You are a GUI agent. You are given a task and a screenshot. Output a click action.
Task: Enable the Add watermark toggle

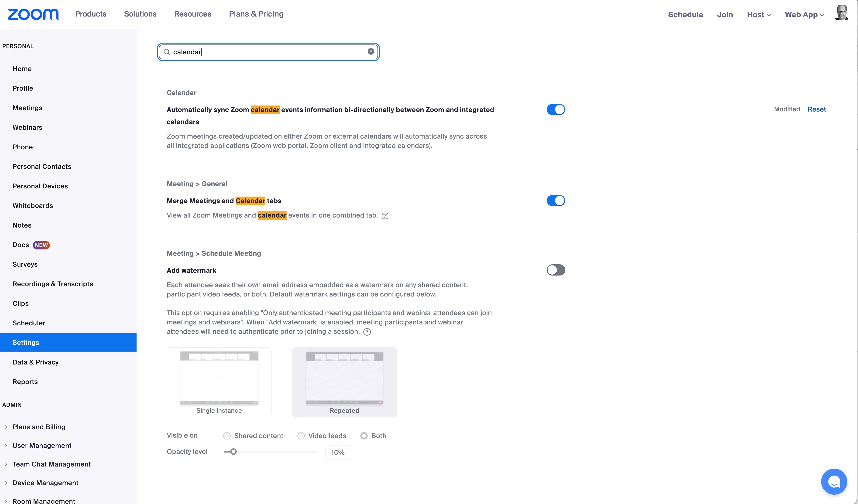tap(556, 270)
